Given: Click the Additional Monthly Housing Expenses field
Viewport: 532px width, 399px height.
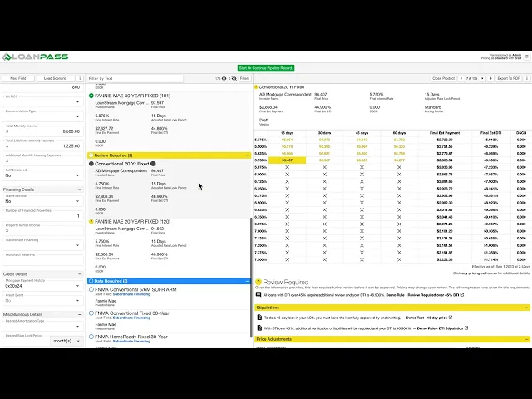Looking at the screenshot, I should 42,160.
